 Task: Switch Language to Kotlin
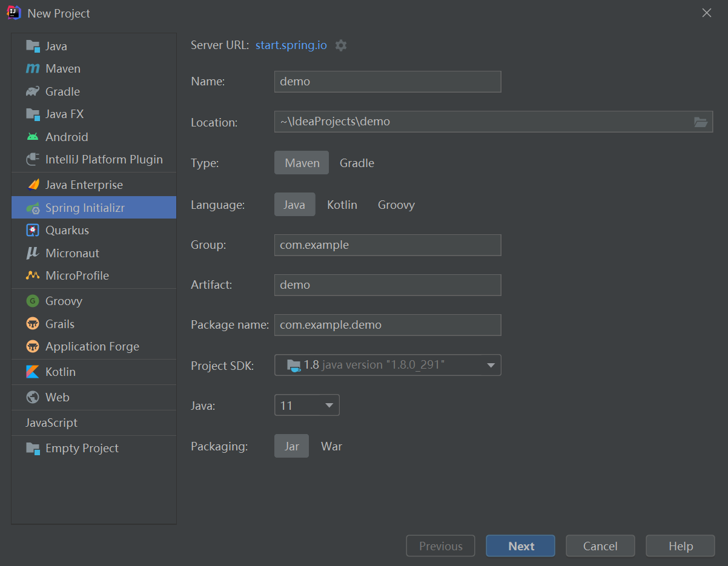click(x=342, y=205)
